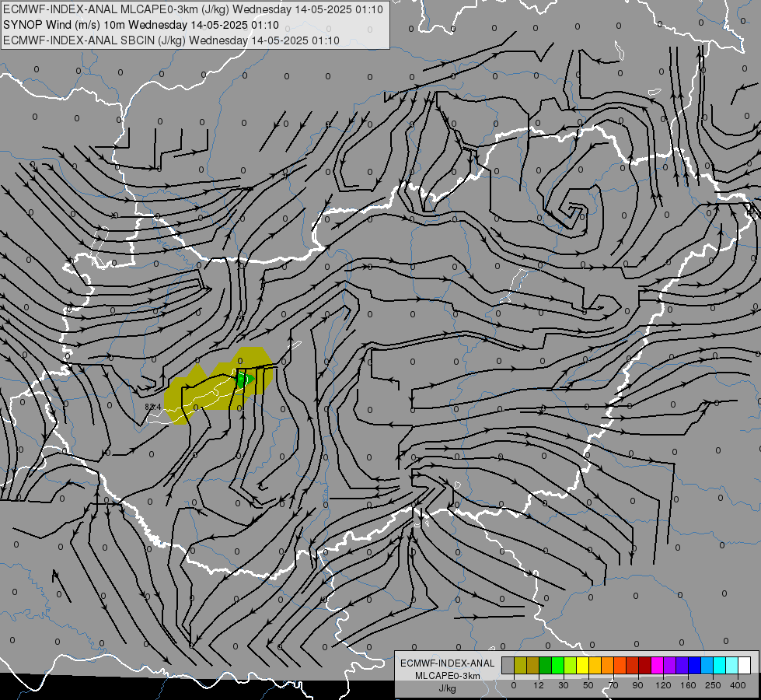Select the magenta swatch in color legend
This screenshot has height=700, width=761.
click(x=658, y=665)
